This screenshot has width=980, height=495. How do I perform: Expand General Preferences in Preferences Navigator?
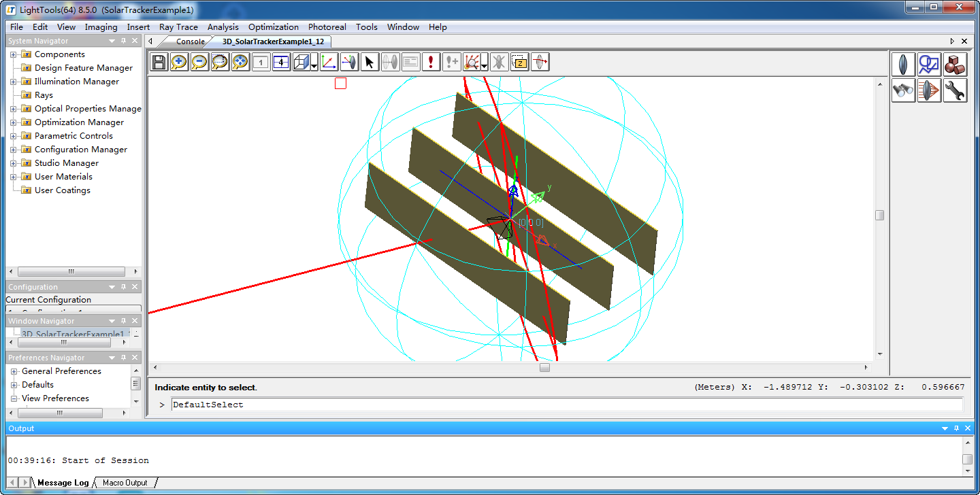pyautogui.click(x=14, y=371)
